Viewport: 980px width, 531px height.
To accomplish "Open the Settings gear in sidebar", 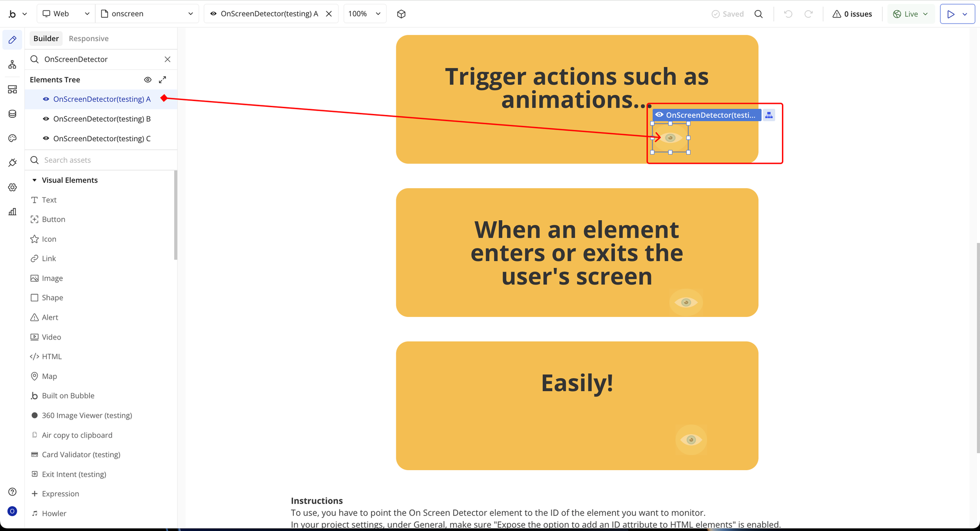I will point(12,188).
